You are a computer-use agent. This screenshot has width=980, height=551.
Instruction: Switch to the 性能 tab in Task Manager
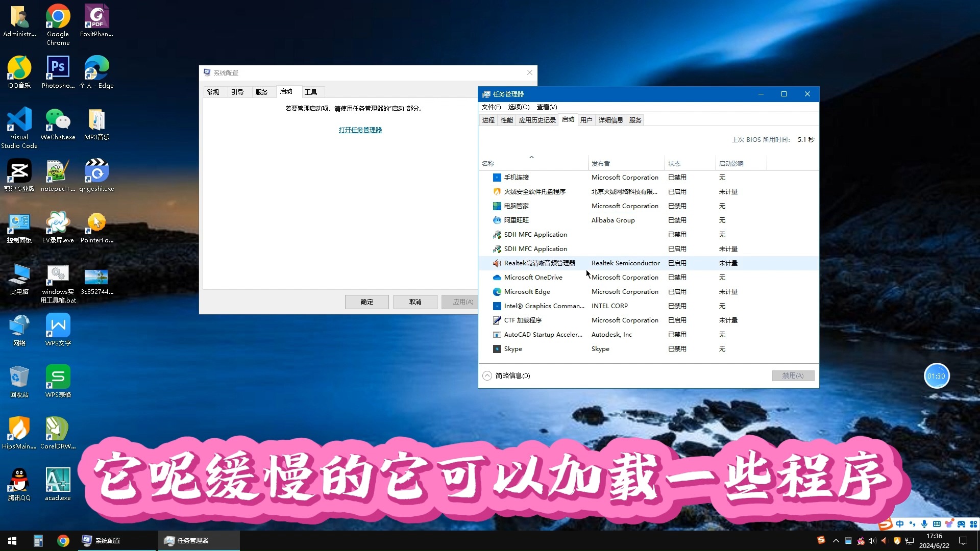(506, 120)
